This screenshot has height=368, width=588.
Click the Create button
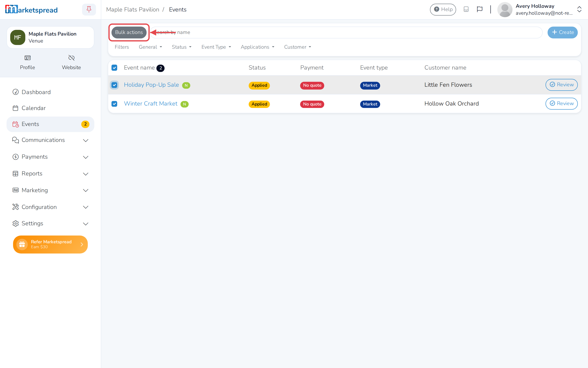[562, 32]
